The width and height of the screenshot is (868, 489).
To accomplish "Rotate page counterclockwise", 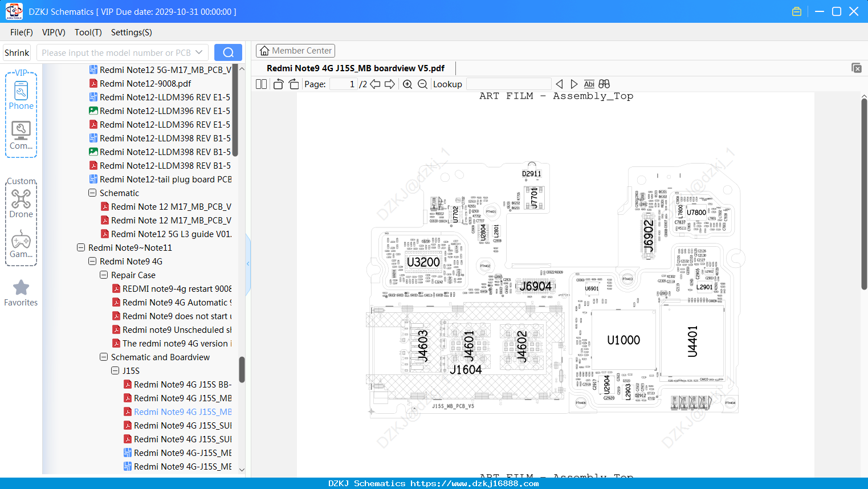I will (x=278, y=84).
